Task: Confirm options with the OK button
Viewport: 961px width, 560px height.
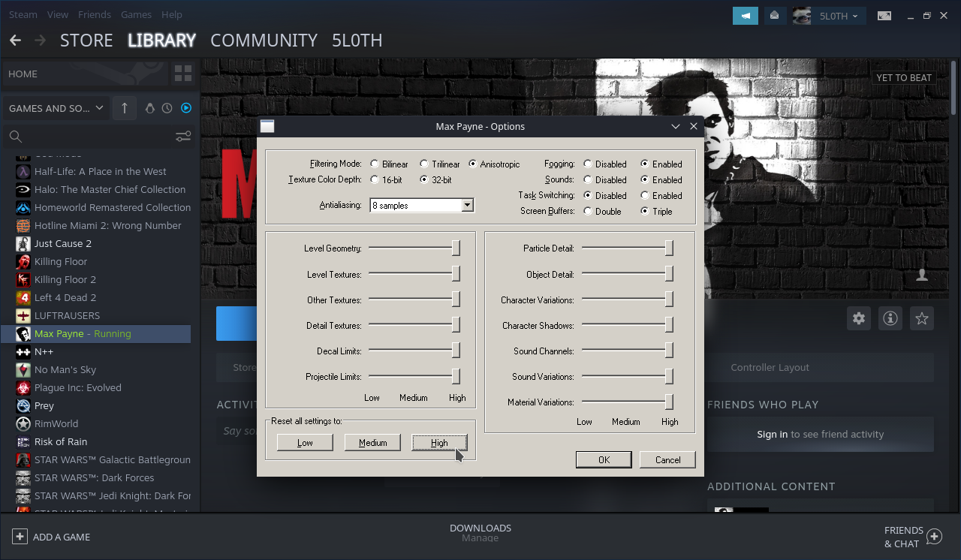Action: point(604,459)
